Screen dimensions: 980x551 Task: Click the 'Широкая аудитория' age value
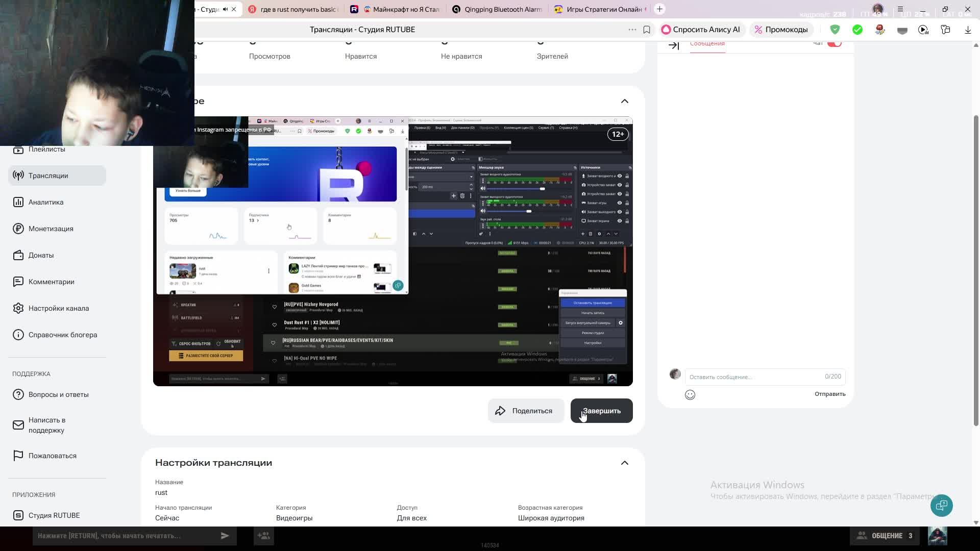click(551, 518)
